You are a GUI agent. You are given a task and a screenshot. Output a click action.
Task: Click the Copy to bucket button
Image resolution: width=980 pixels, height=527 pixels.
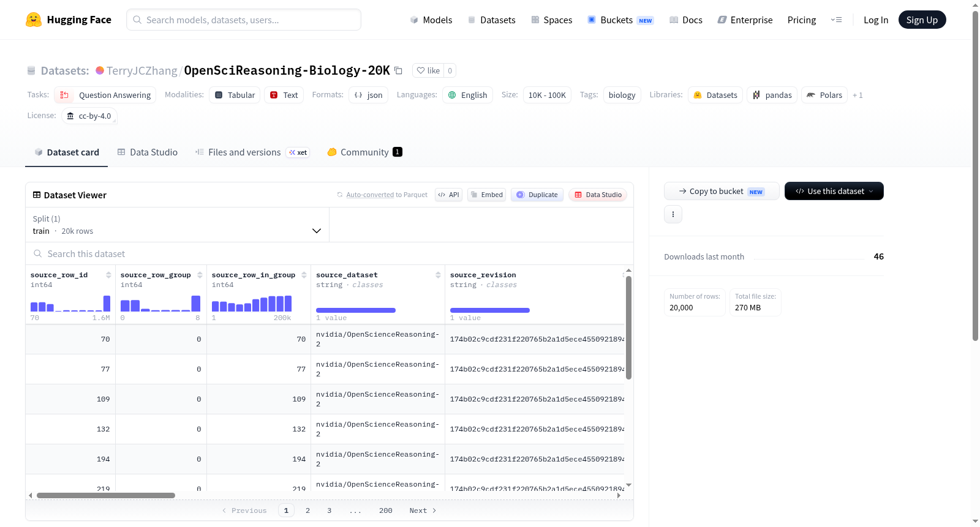[x=722, y=191]
